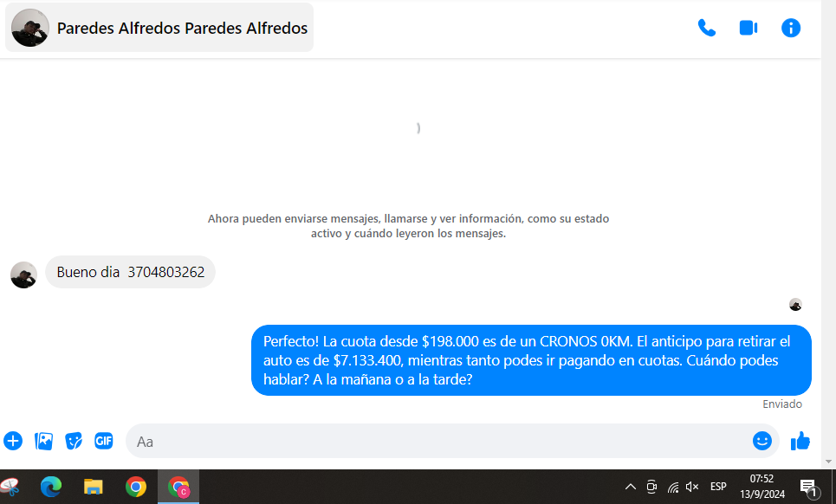
Task: Open the emoji picker in the message box
Action: 761,441
